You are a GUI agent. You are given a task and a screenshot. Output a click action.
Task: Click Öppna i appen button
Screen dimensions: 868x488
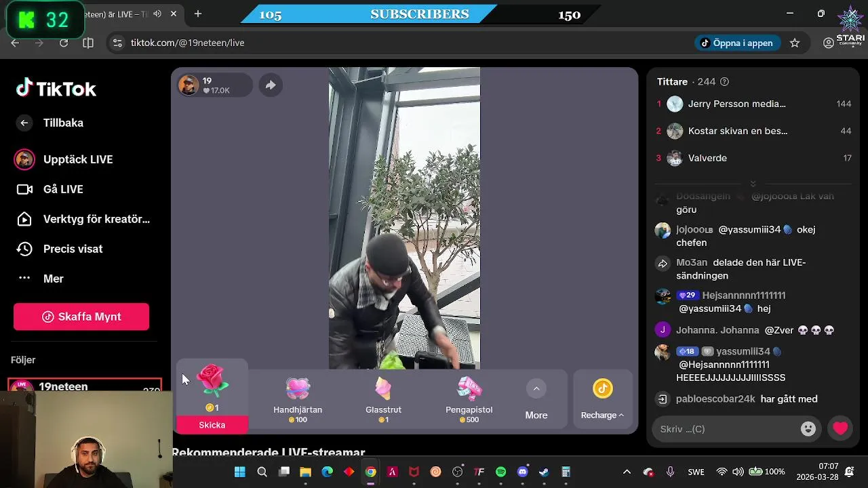737,43
